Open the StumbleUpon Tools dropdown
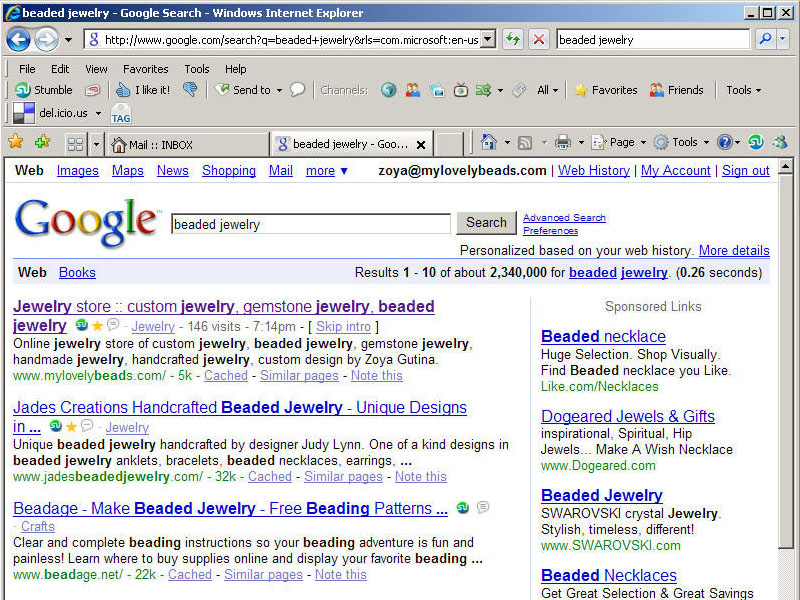The height and width of the screenshot is (600, 800). [743, 90]
